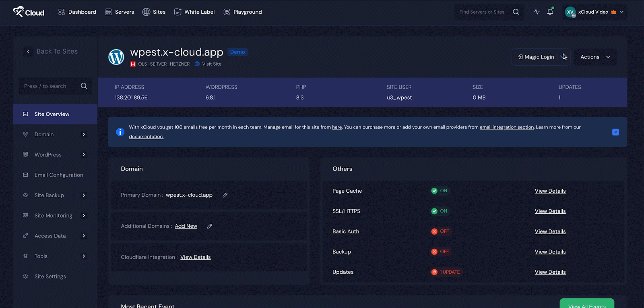
Task: Expand the WordPress sidebar chevron
Action: click(x=84, y=154)
